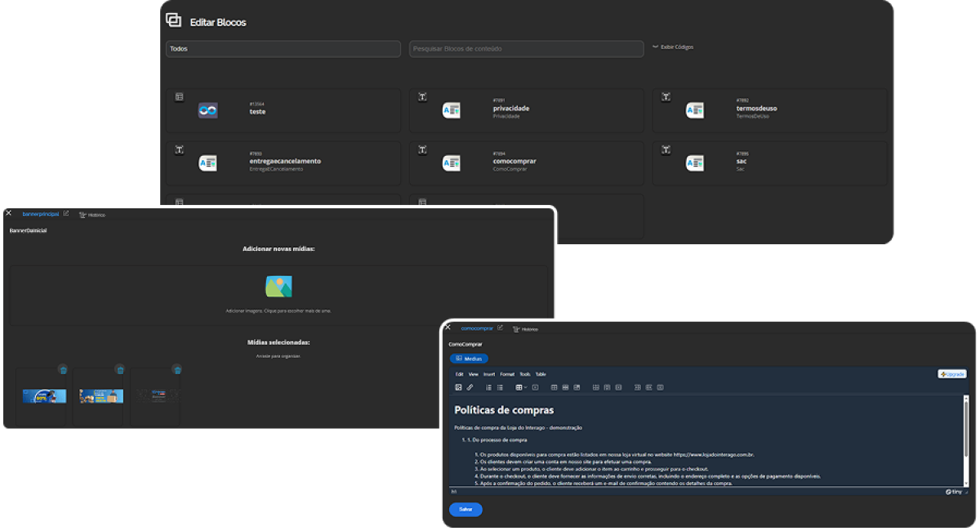
Task: Open the Format menu in editor
Action: (507, 374)
